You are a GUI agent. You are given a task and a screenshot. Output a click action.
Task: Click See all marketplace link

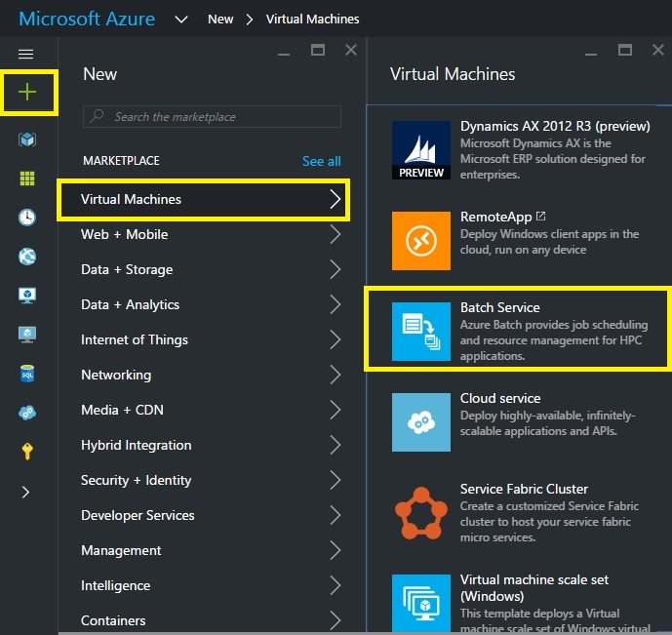click(x=322, y=161)
